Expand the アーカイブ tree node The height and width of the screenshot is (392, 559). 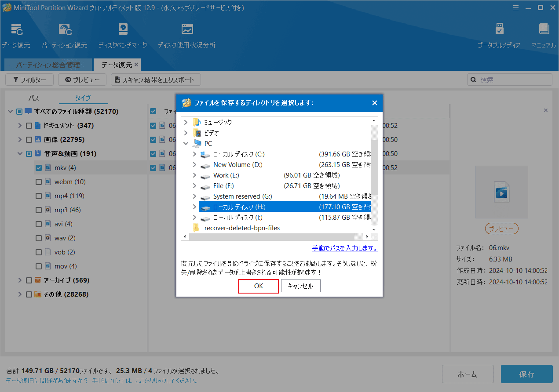[20, 280]
